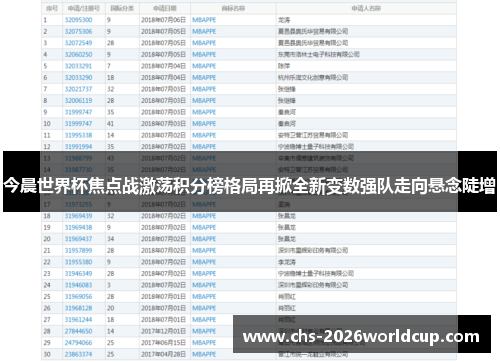Viewport: 500px width, 362px height.
Task: Open registration number 31969439 link
Action: coord(78,216)
